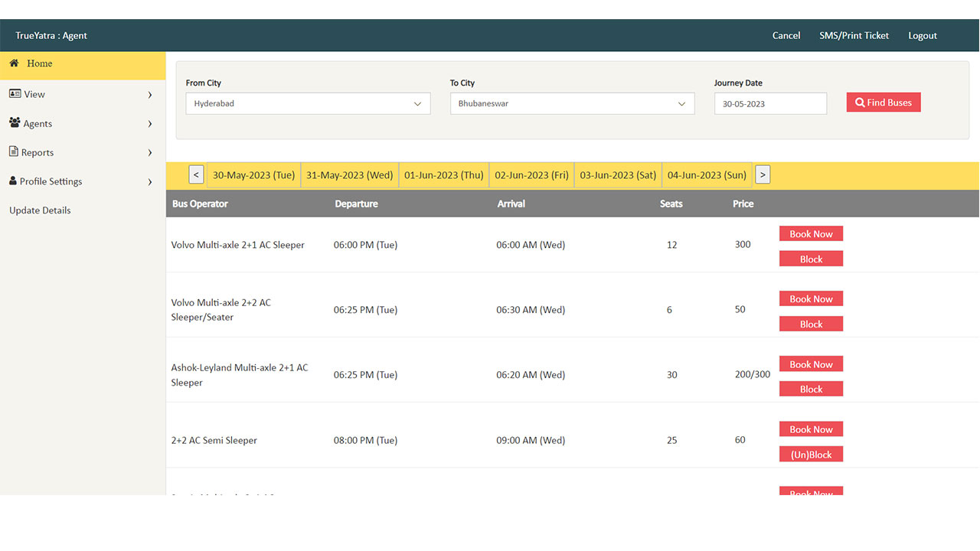
Task: Click the Home house icon in sidebar
Action: pyautogui.click(x=14, y=64)
